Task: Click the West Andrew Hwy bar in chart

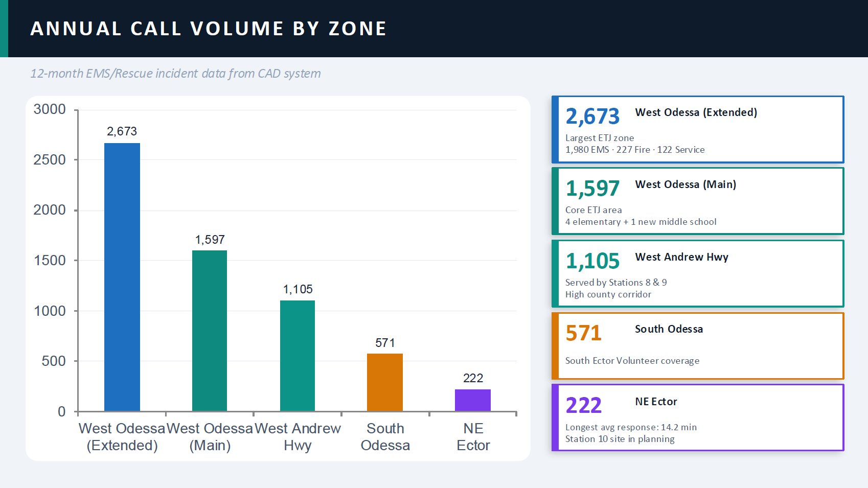Action: click(x=298, y=355)
